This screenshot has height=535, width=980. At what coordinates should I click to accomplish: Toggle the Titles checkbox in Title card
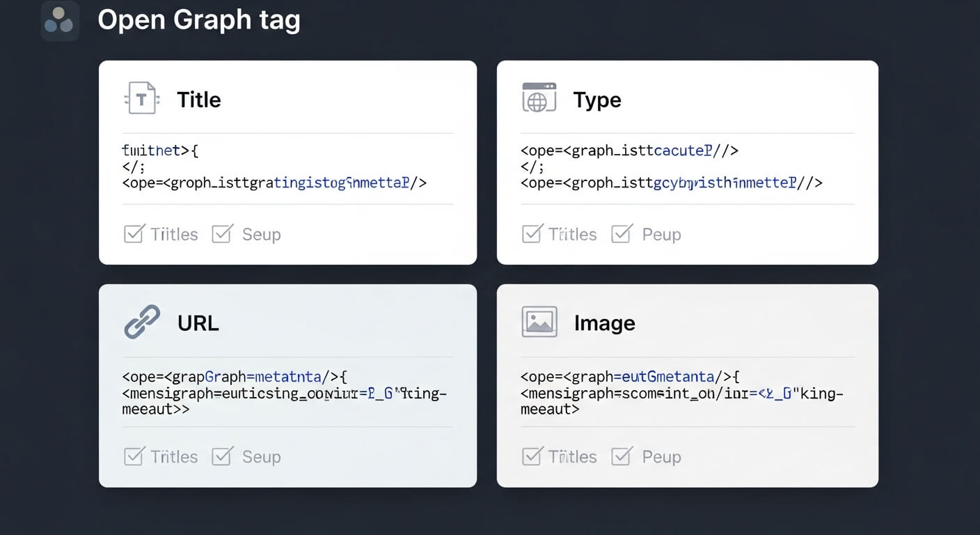point(134,233)
